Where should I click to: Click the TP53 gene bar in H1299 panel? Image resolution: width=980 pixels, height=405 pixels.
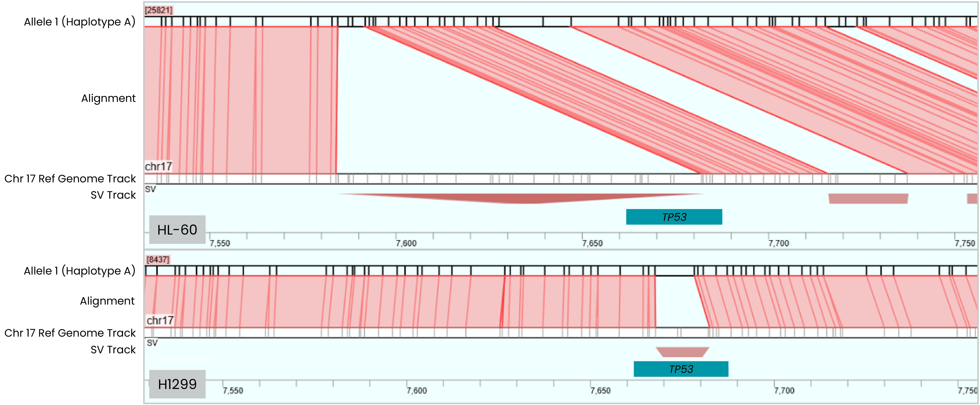pyautogui.click(x=681, y=369)
